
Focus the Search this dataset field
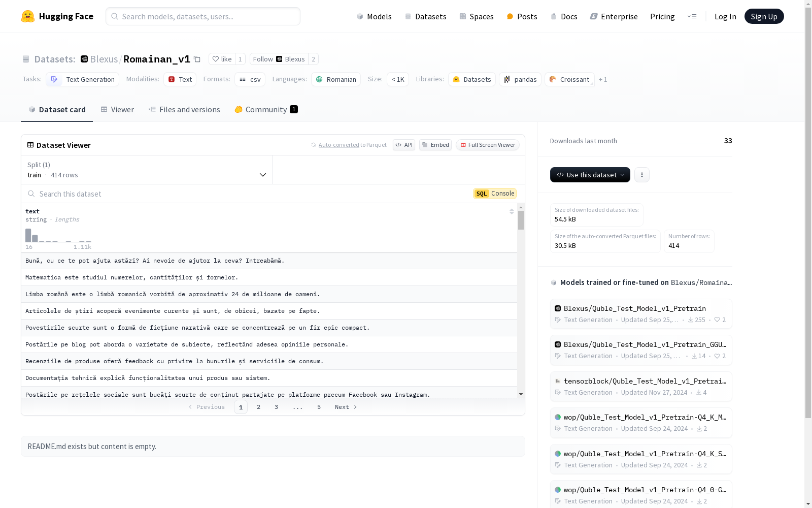249,194
